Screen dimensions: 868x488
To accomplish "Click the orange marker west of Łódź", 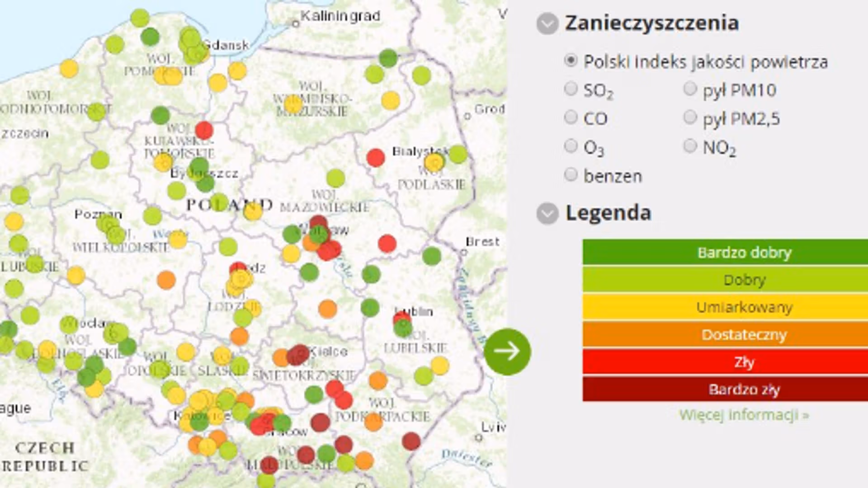I will point(166,280).
